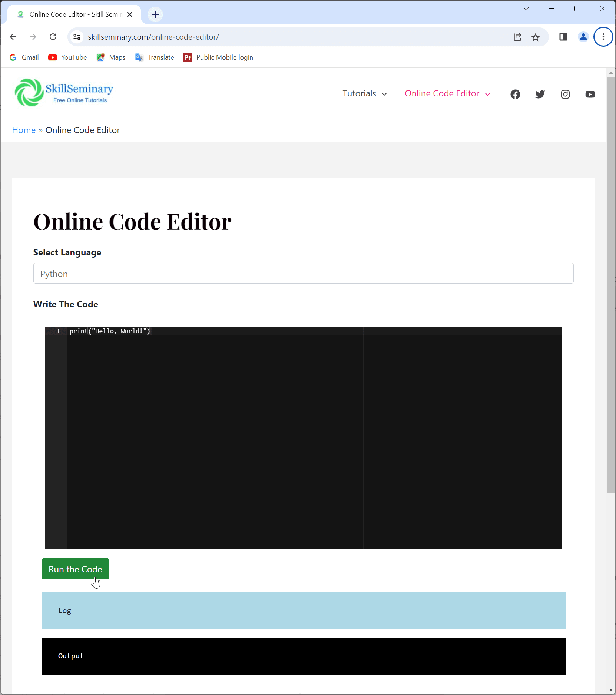The image size is (616, 695).
Task: Click the Run the Code button
Action: [75, 569]
